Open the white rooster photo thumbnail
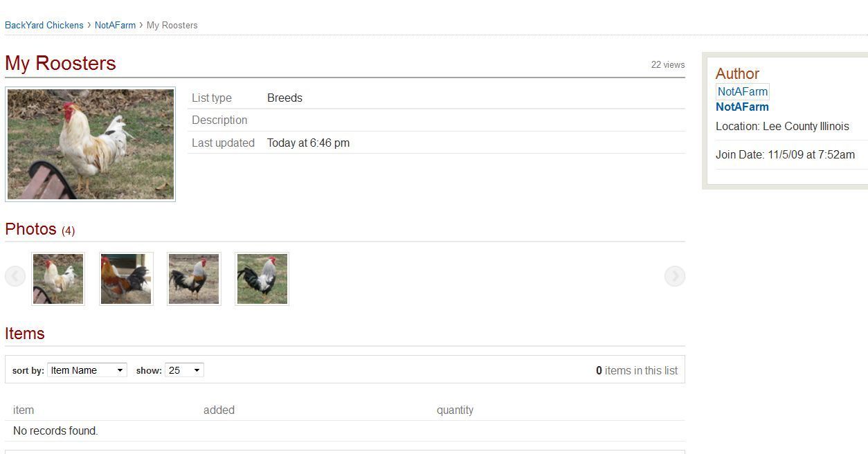The height and width of the screenshot is (454, 868). coord(58,279)
